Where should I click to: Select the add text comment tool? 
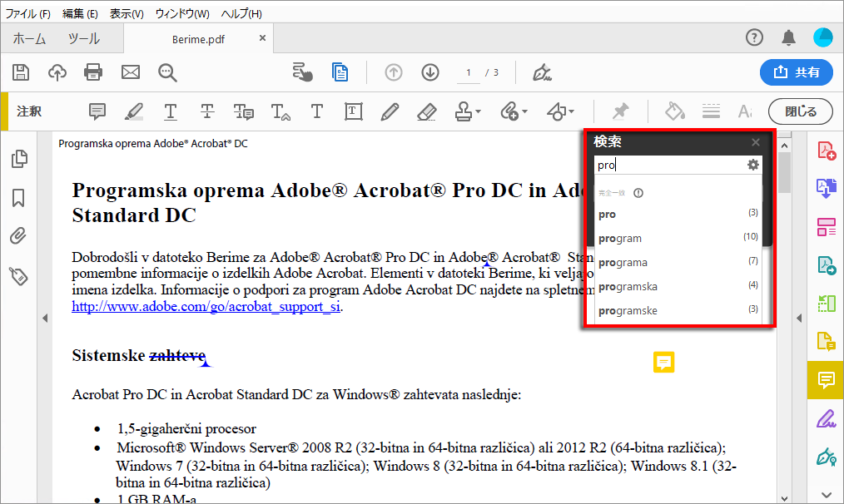pyautogui.click(x=316, y=111)
